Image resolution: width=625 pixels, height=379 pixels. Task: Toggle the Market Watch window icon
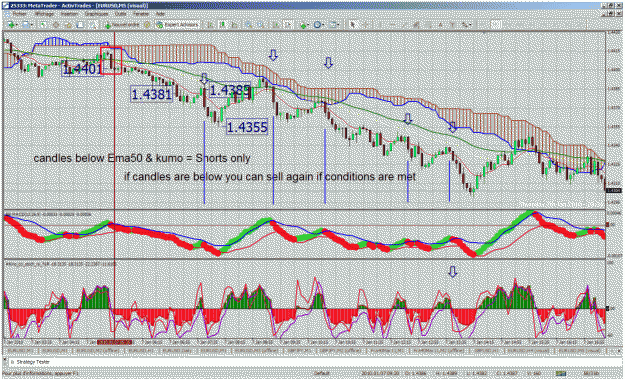[43, 25]
